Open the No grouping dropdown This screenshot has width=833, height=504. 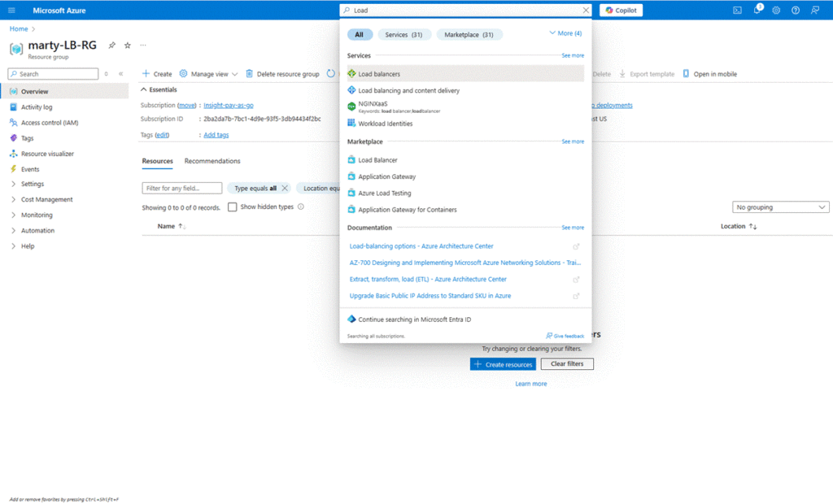[x=780, y=207]
